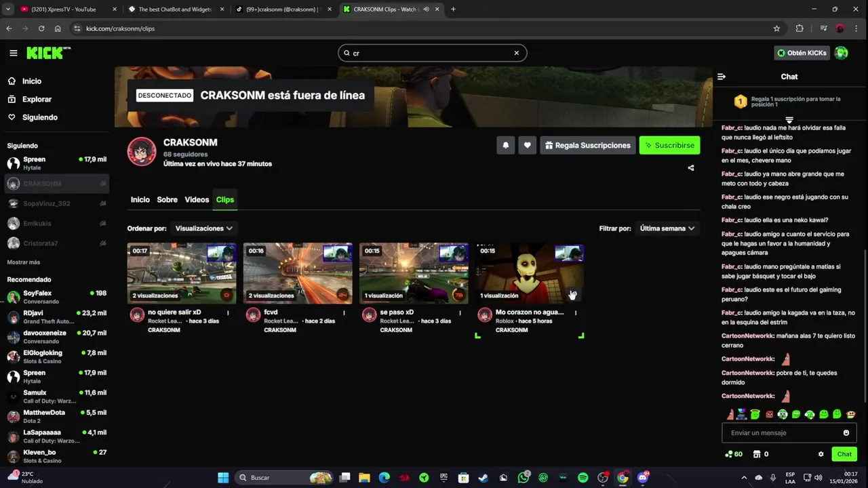This screenshot has width=868, height=488.
Task: Open LaSapaaaaa recommended channel
Action: pyautogui.click(x=57, y=436)
